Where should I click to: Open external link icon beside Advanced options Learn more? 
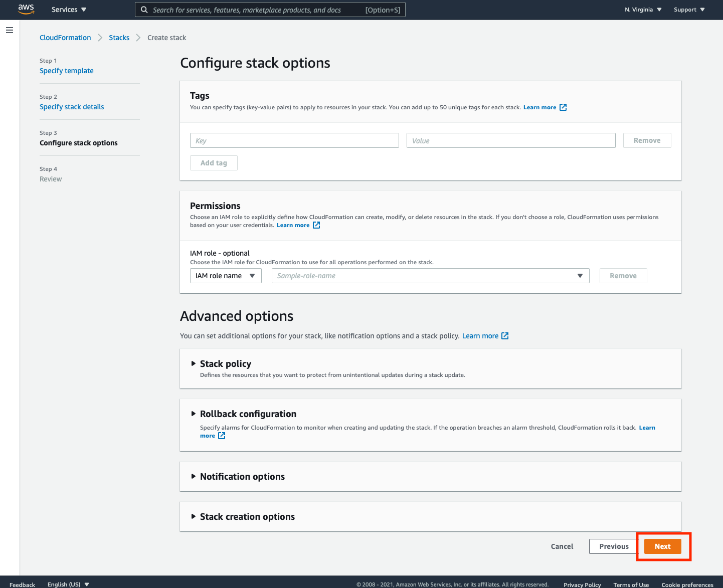pyautogui.click(x=505, y=336)
